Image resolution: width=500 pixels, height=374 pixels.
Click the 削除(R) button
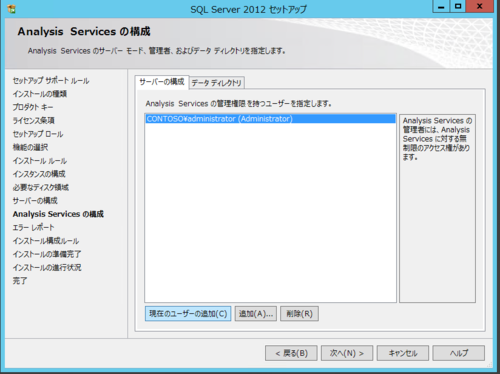click(x=299, y=314)
